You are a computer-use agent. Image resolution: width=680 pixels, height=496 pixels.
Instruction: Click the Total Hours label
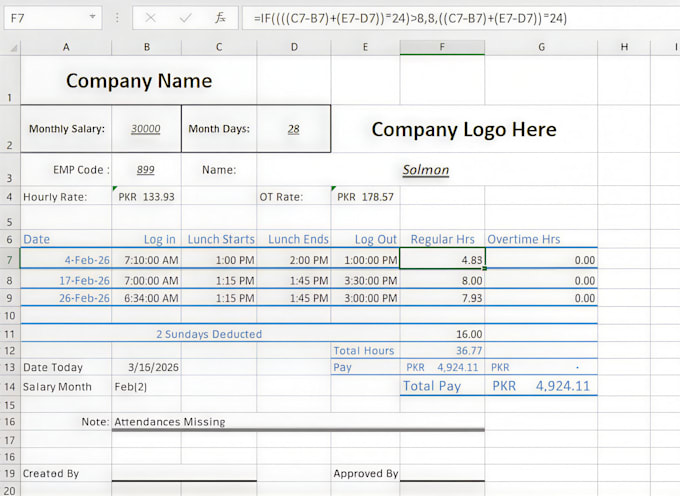(x=364, y=350)
